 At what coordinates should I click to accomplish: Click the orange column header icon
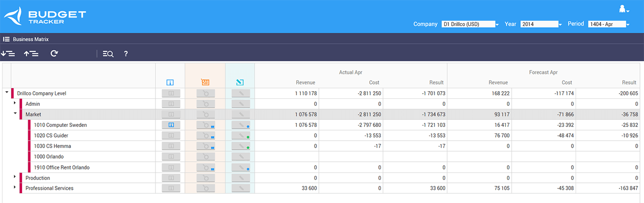point(205,82)
